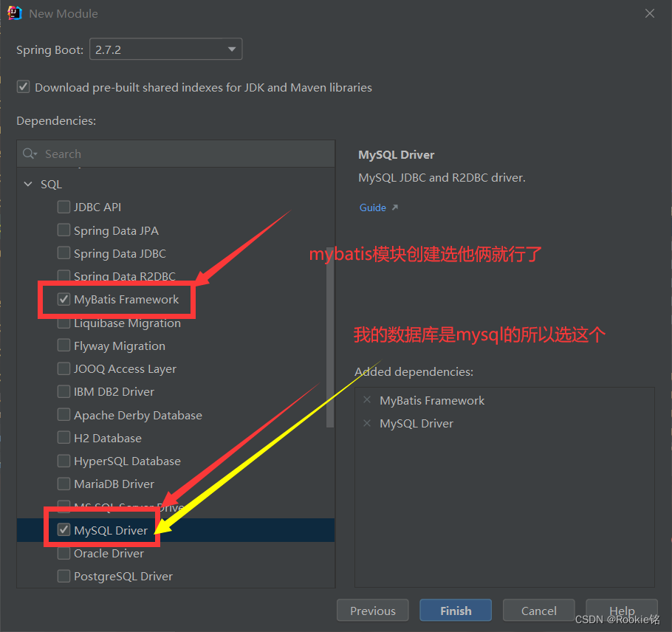Toggle Download pre-built shared indexes checkbox
This screenshot has height=632, width=672.
(23, 87)
